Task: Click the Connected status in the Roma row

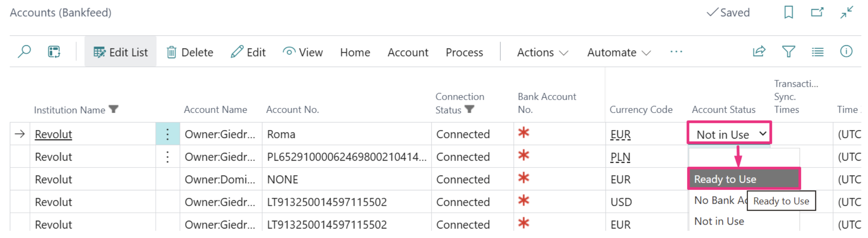Action: (463, 134)
